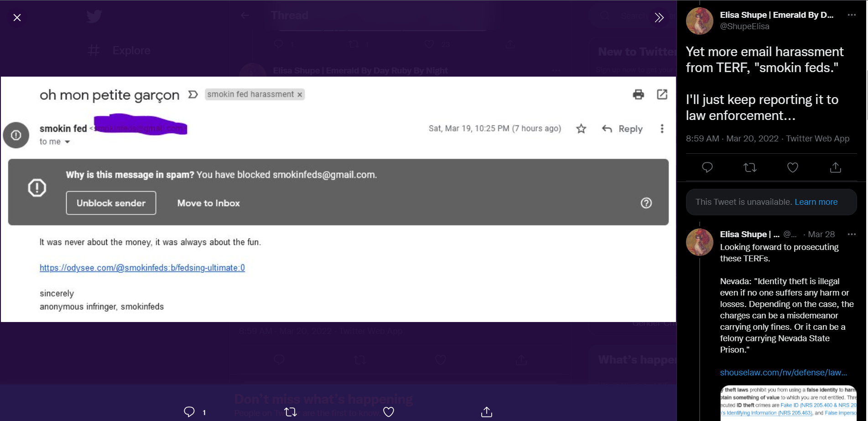Open the odysee.com smokinfeds link in the email
The width and height of the screenshot is (868, 421).
point(142,268)
